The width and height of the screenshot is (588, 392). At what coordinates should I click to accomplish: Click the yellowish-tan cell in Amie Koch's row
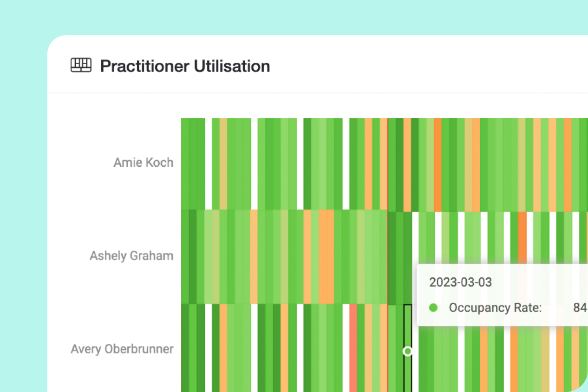223,163
